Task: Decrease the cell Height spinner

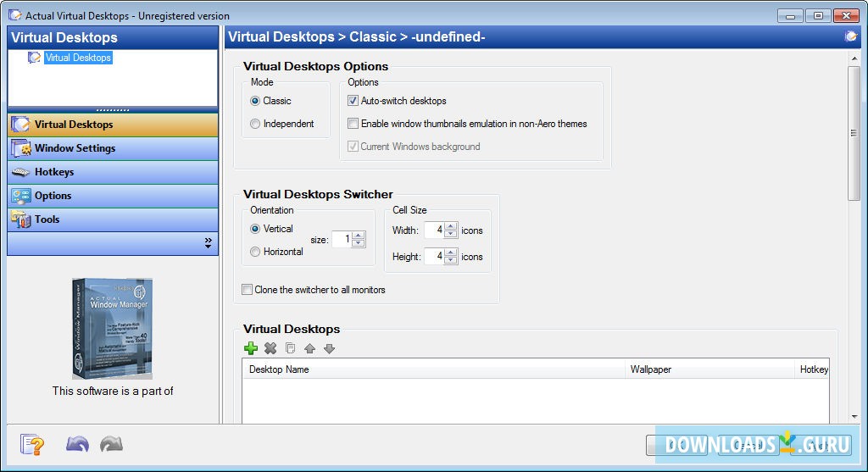Action: coord(451,260)
